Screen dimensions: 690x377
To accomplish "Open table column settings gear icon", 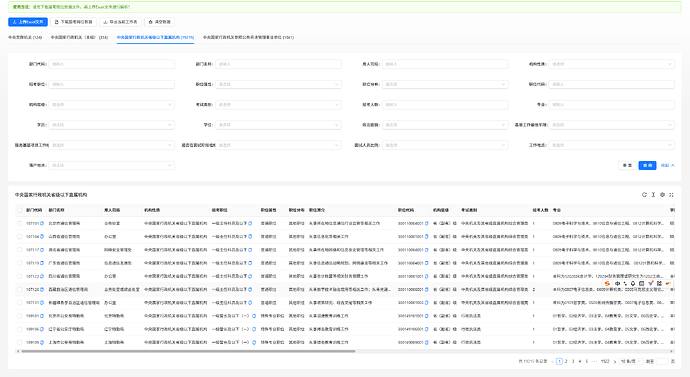I will 662,194.
